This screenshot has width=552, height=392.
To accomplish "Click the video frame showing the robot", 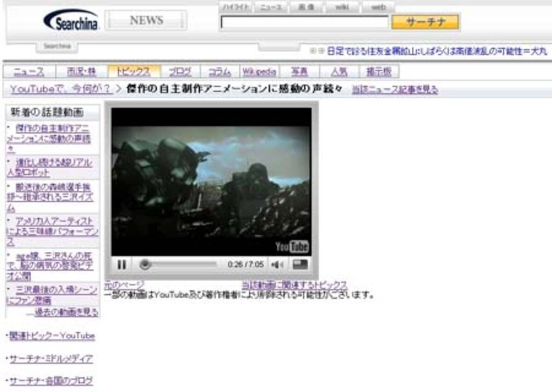I will click(211, 182).
